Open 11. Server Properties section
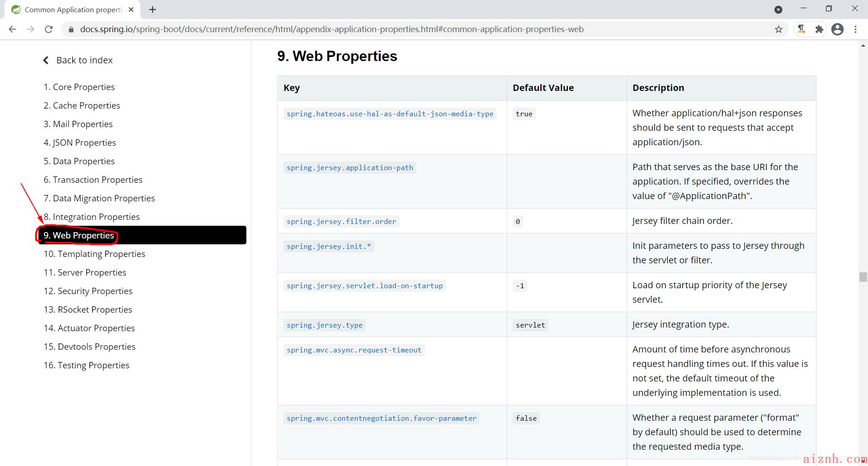This screenshot has width=868, height=466. click(85, 272)
